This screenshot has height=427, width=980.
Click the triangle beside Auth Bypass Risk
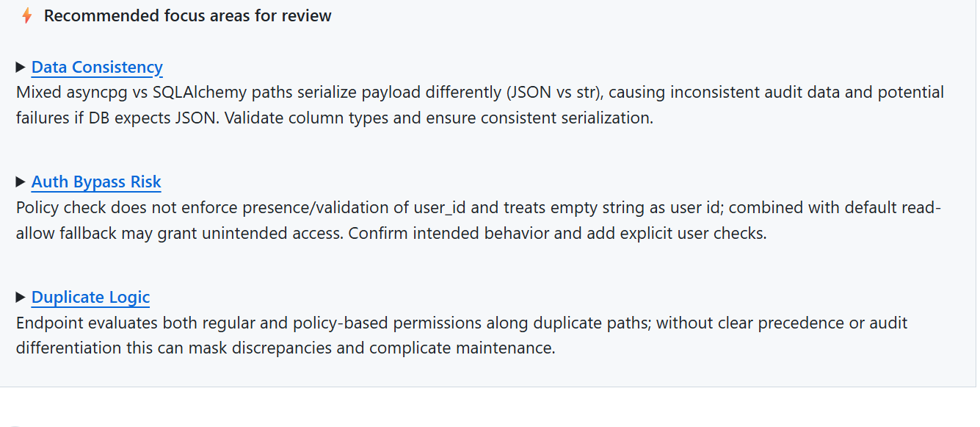click(20, 182)
